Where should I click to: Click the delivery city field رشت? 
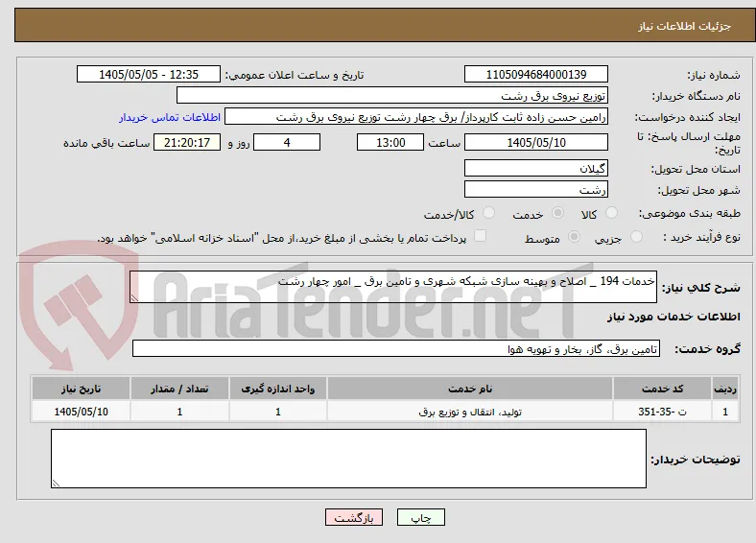pos(536,189)
